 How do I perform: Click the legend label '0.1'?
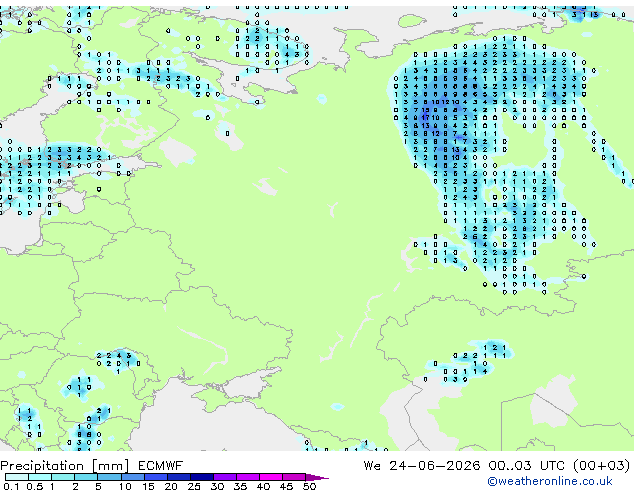tap(11, 486)
